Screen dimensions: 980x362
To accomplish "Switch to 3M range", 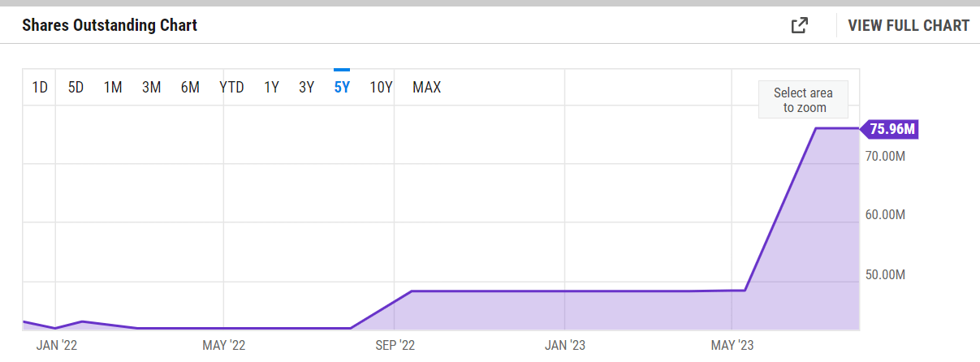I will coord(151,87).
